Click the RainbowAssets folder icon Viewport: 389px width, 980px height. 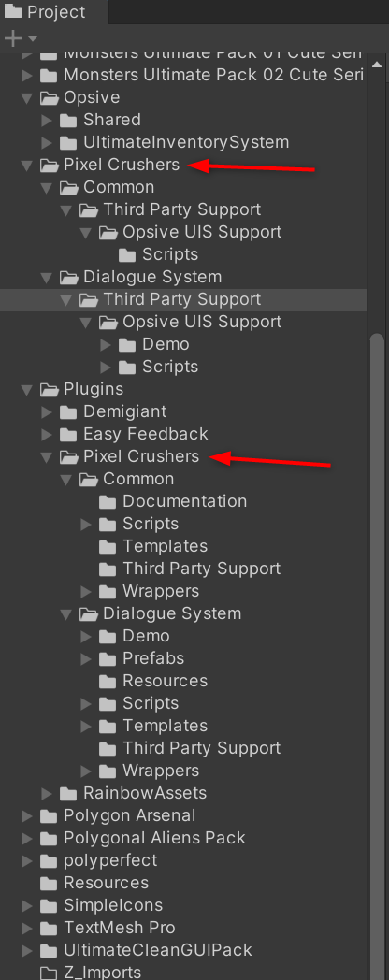click(68, 794)
